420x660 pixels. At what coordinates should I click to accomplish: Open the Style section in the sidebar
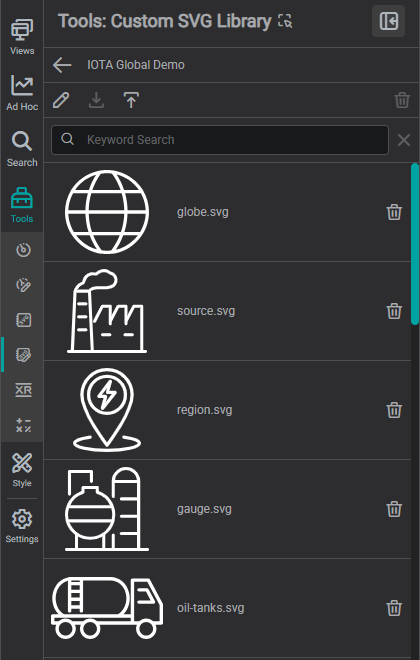point(22,470)
